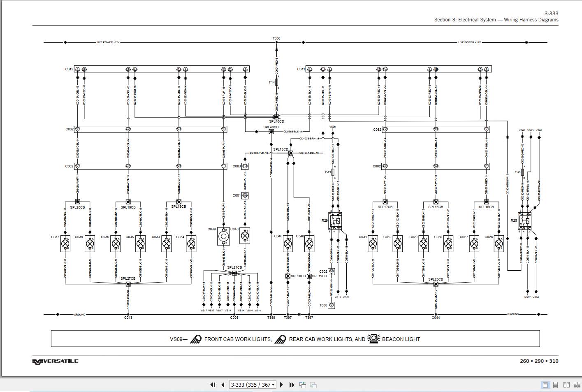
Task: Switch to two-page continuous facing layout
Action: tap(577, 385)
